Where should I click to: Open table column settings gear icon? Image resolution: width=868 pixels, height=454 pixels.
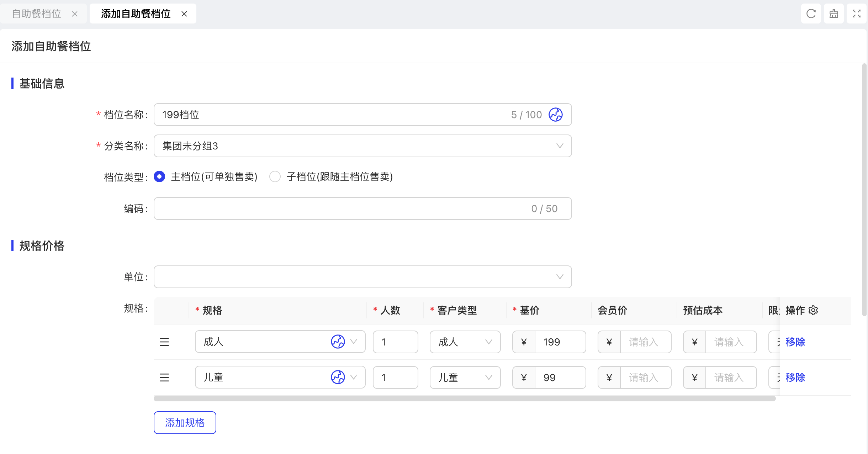(x=813, y=310)
